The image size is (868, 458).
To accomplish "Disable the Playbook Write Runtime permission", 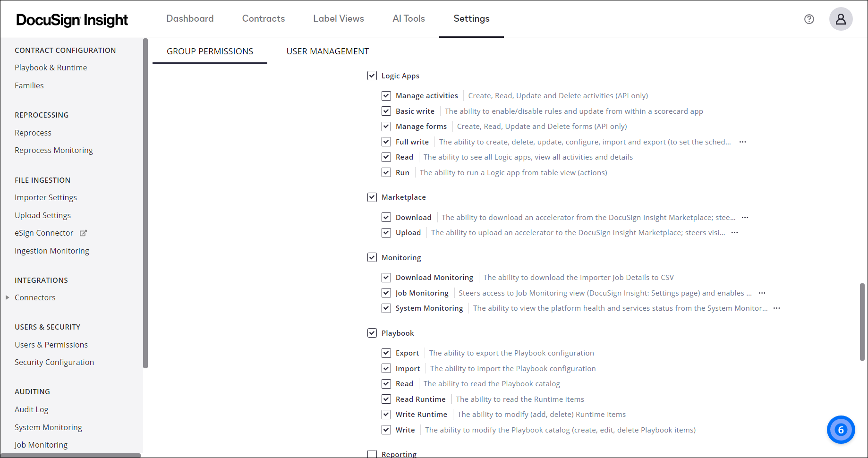I will (x=386, y=414).
